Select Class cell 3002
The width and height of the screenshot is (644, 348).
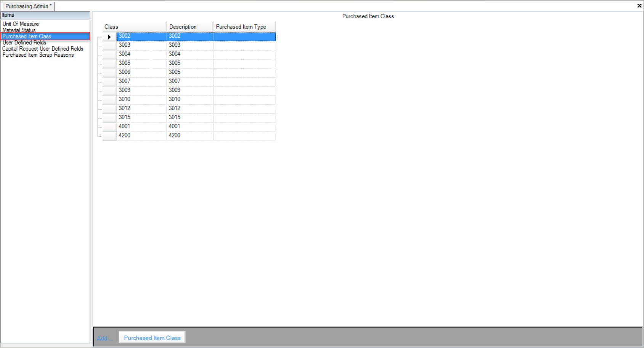[141, 36]
